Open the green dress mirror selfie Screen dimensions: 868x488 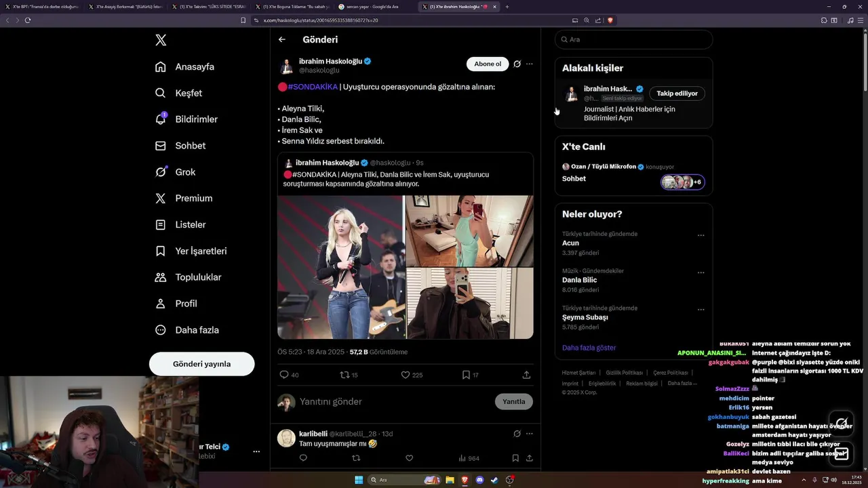tap(470, 230)
